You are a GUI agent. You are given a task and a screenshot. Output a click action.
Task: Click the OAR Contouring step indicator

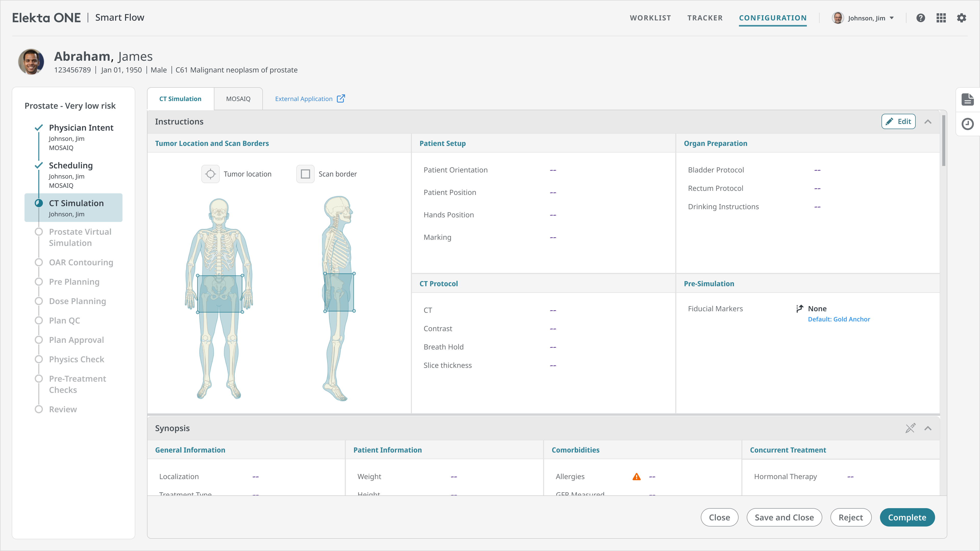[x=39, y=262]
